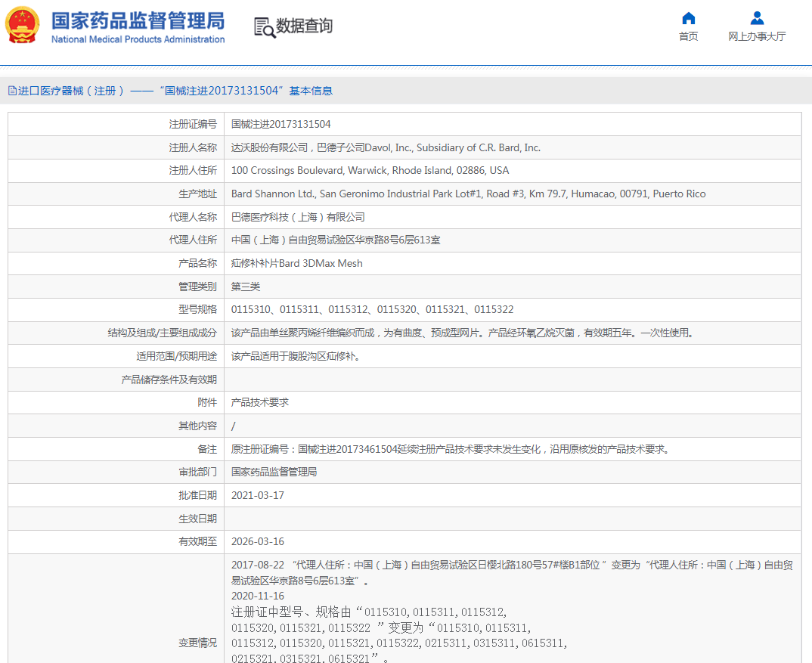Select the 2020-11-16 change date

tap(257, 596)
